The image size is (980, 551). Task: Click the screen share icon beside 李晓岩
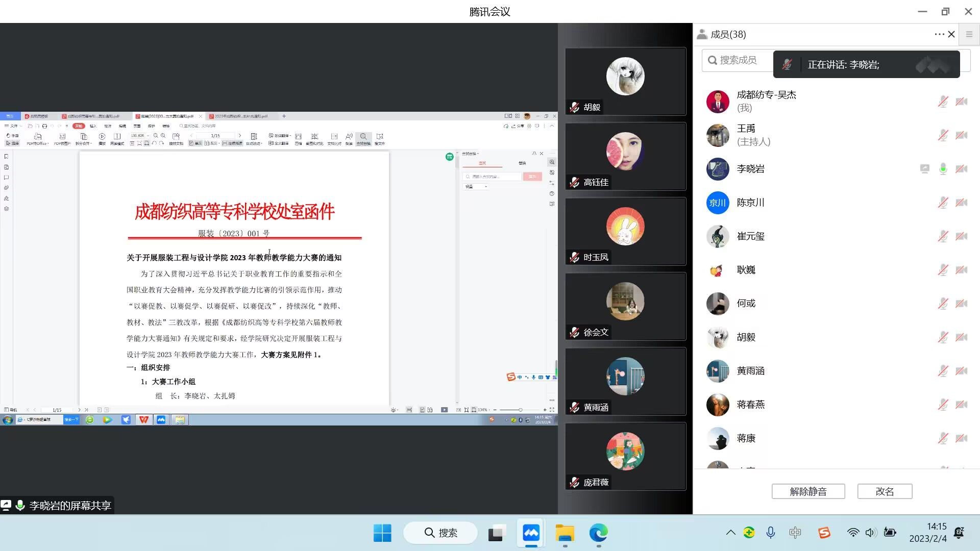point(924,169)
